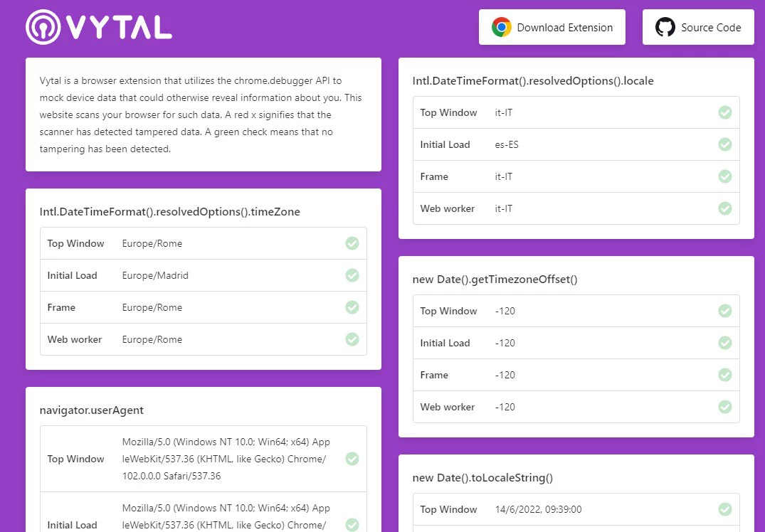Click the Chrome icon in Download Extension
Viewport: 765px width, 532px height.
click(x=501, y=27)
